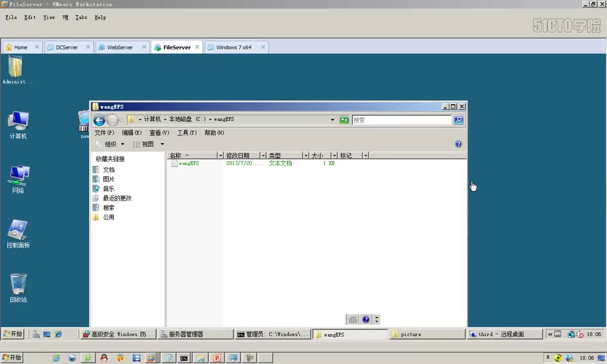Image resolution: width=607 pixels, height=364 pixels.
Task: Open Explorer 帮助(H) menu
Action: tap(214, 132)
